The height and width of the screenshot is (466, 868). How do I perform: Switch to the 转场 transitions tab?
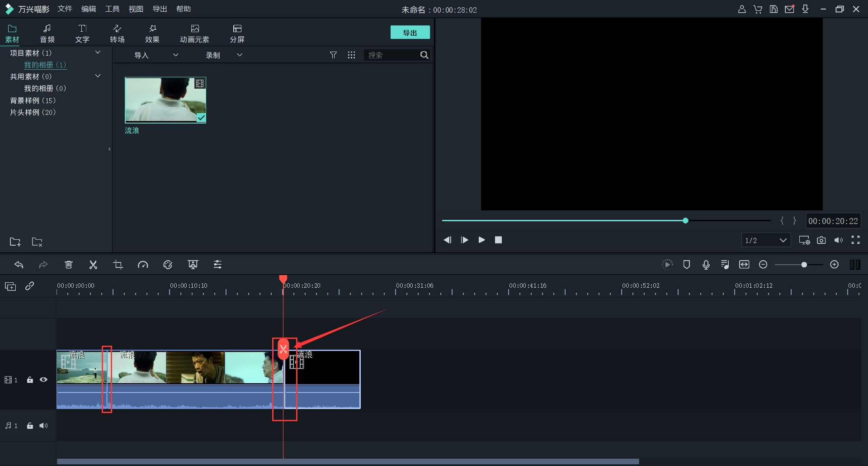(117, 33)
